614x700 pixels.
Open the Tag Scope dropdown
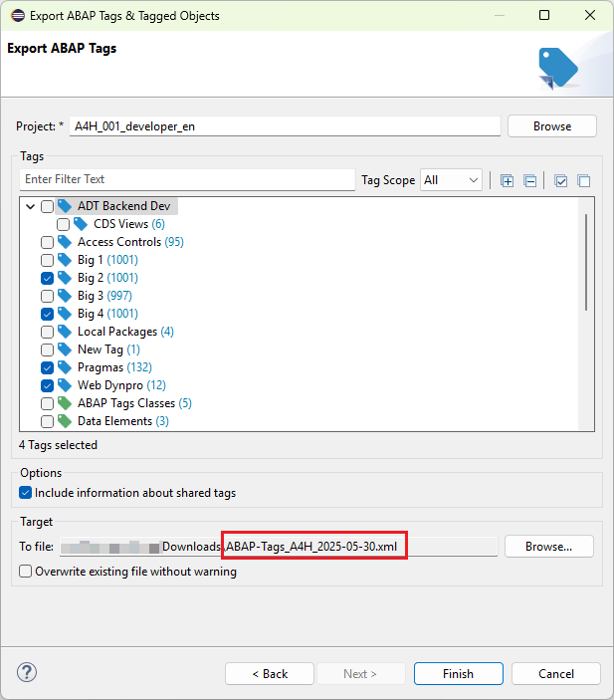tap(451, 180)
